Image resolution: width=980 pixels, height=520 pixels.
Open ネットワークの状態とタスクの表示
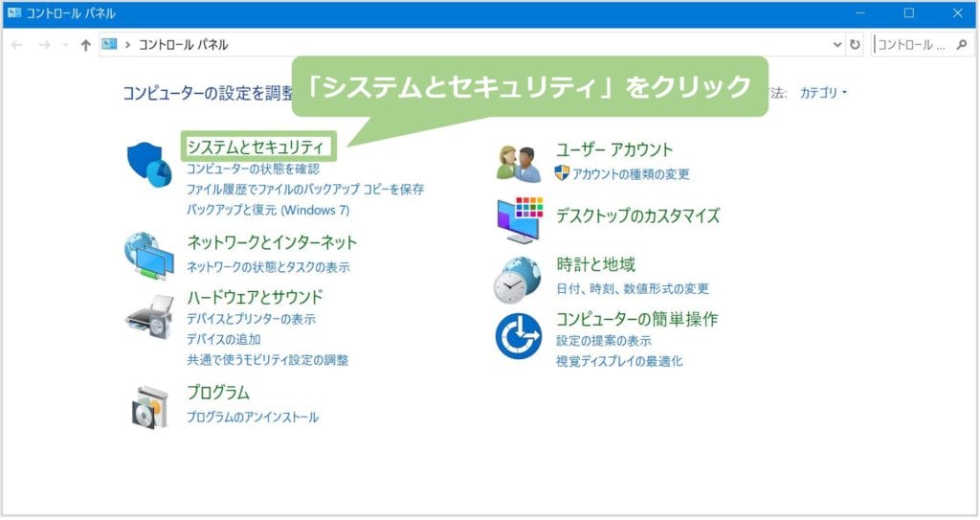click(x=268, y=267)
